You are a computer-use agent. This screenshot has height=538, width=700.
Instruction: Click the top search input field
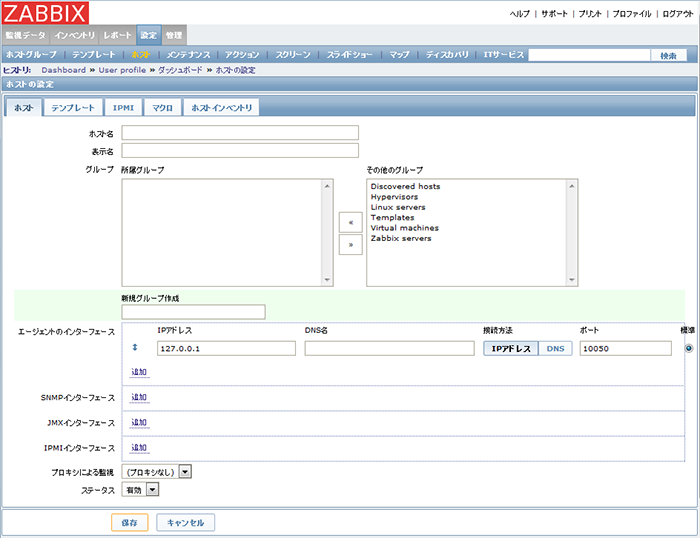[589, 55]
